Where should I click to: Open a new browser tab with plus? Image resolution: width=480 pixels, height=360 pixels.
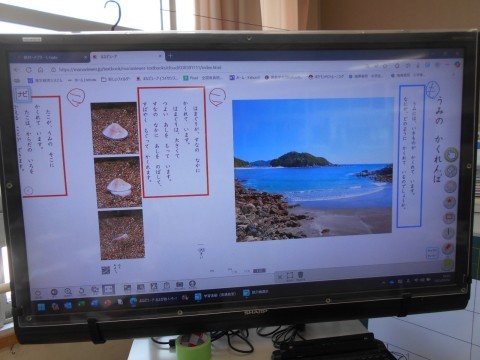tap(170, 56)
